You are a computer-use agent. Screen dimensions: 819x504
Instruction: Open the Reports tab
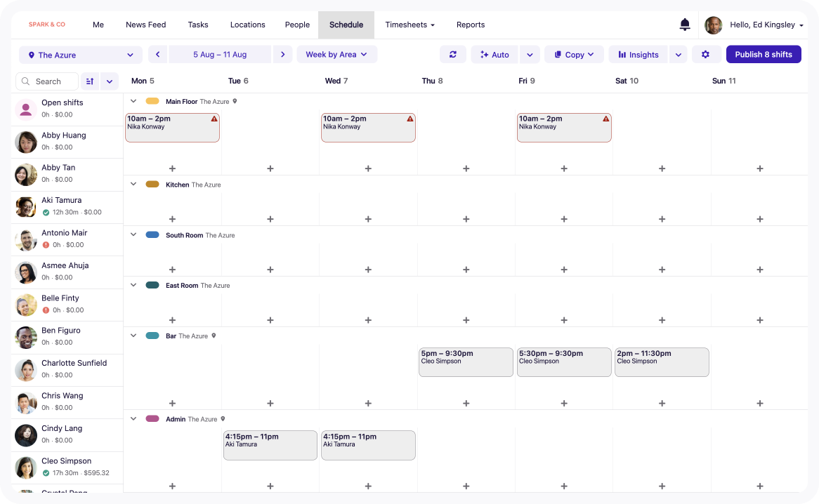[x=470, y=25]
